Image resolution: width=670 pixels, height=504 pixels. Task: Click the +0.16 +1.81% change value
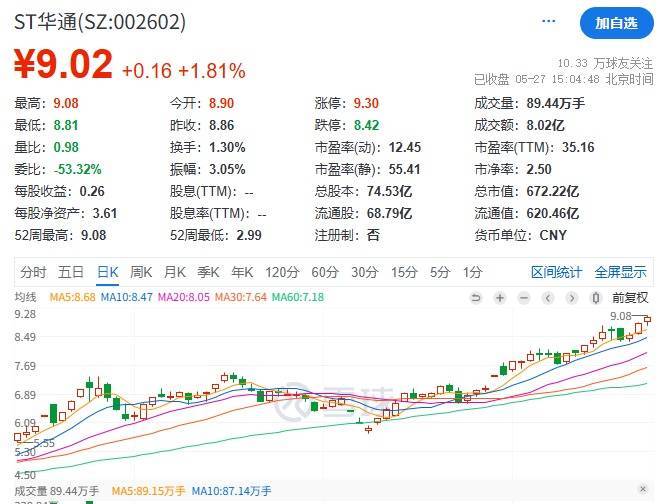184,70
